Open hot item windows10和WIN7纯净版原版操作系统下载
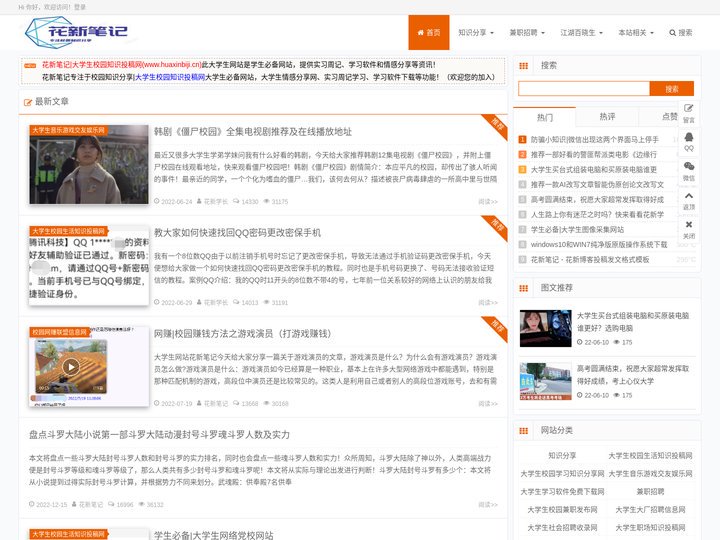The height and width of the screenshot is (540, 720). (599, 244)
